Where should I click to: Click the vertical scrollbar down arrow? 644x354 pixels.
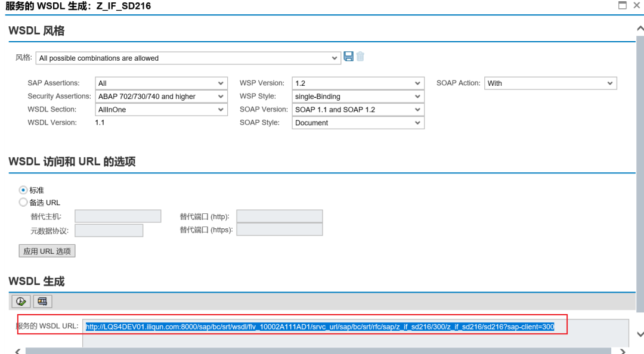click(640, 334)
